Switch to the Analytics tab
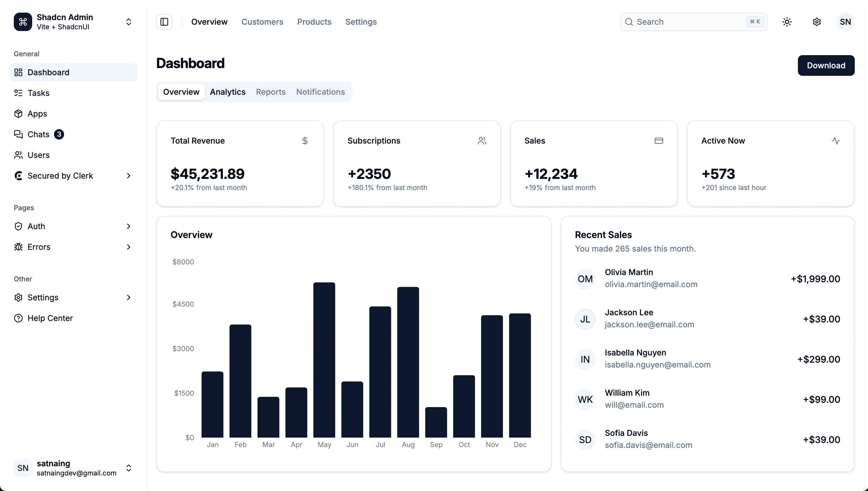The image size is (868, 491). tap(227, 92)
